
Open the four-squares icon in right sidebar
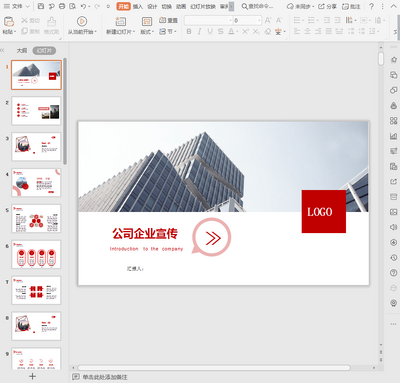pyautogui.click(x=394, y=120)
